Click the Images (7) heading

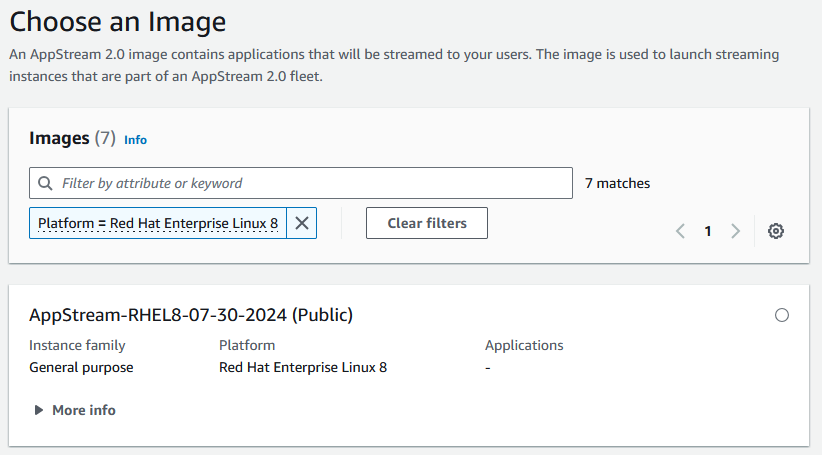click(x=72, y=138)
